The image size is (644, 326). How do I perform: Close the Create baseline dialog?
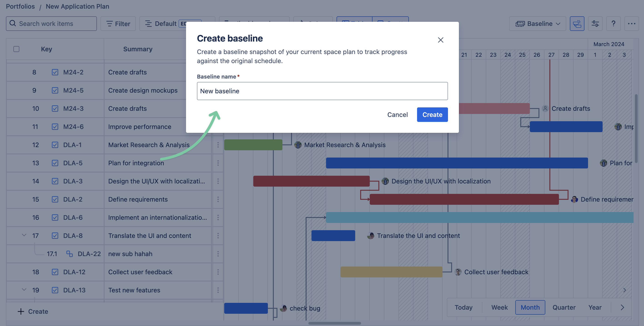[x=440, y=40]
